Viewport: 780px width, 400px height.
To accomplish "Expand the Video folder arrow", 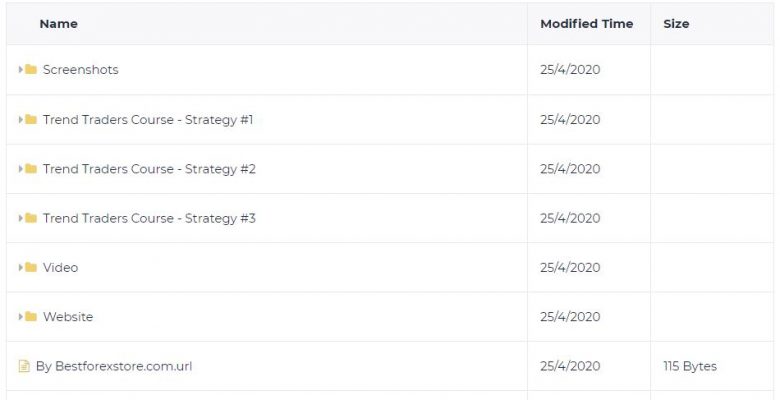I will coord(21,267).
